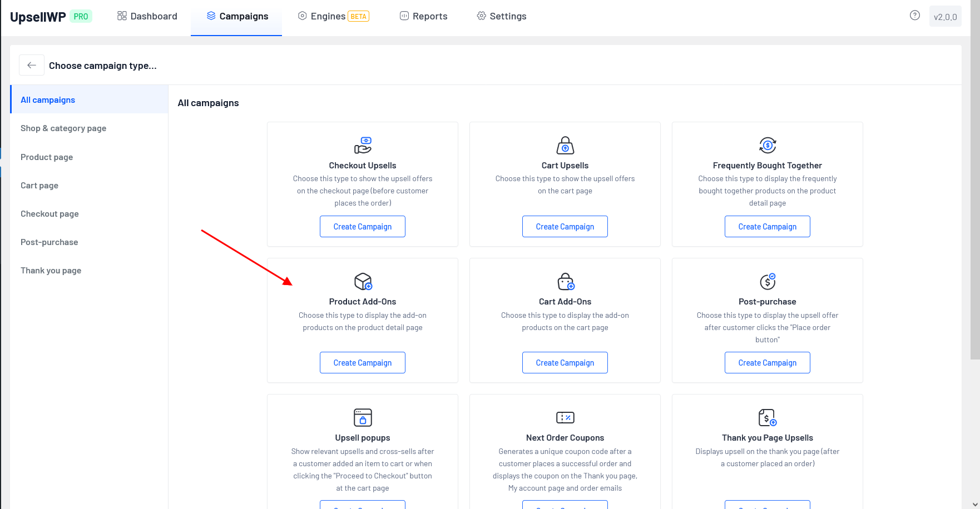Create a Post-purchase campaign
Image resolution: width=980 pixels, height=509 pixels.
point(768,363)
